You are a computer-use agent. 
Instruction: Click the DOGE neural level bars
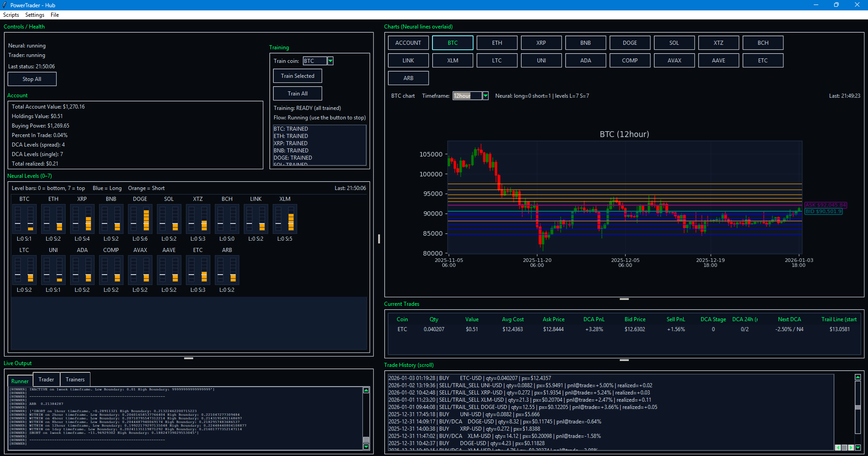point(140,219)
